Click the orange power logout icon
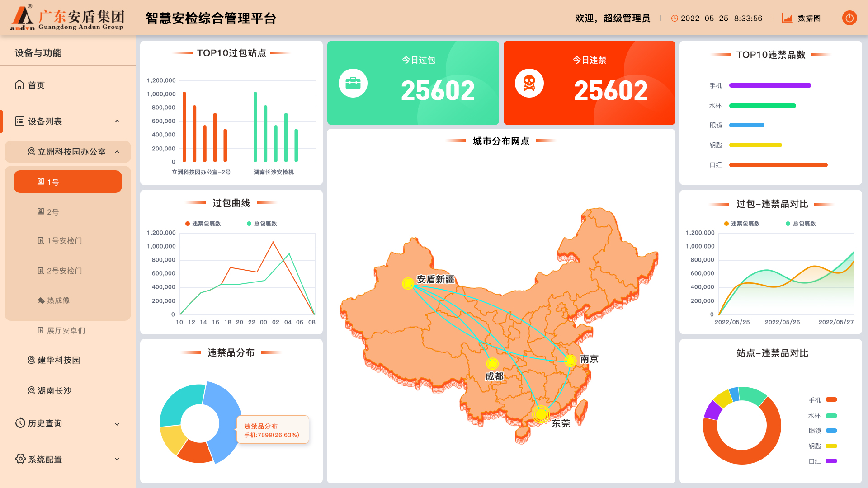 [x=849, y=18]
